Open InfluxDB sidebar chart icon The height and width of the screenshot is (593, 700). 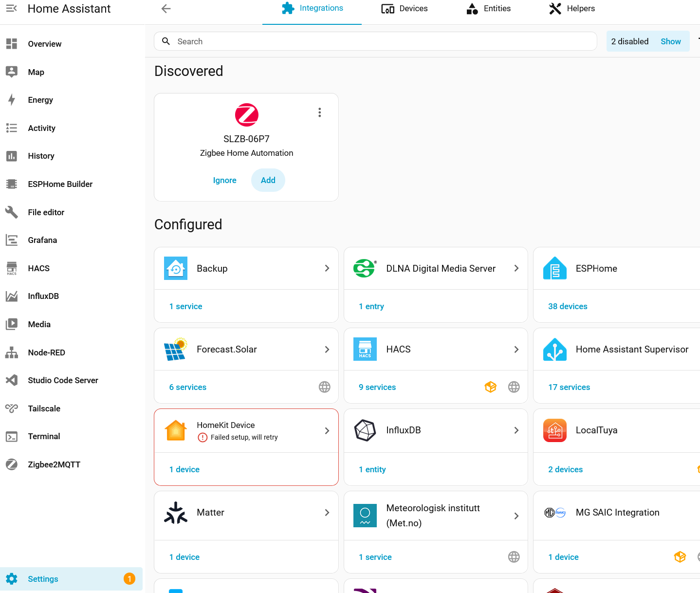pyautogui.click(x=12, y=296)
